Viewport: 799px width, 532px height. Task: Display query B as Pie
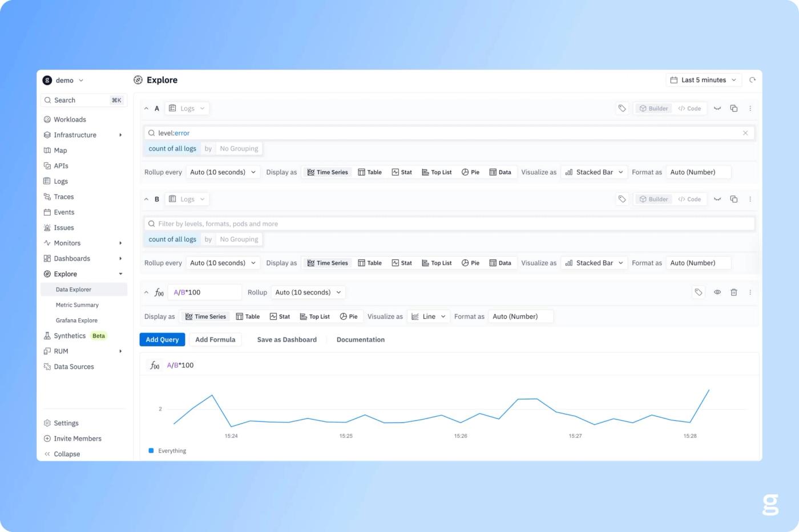coord(470,263)
